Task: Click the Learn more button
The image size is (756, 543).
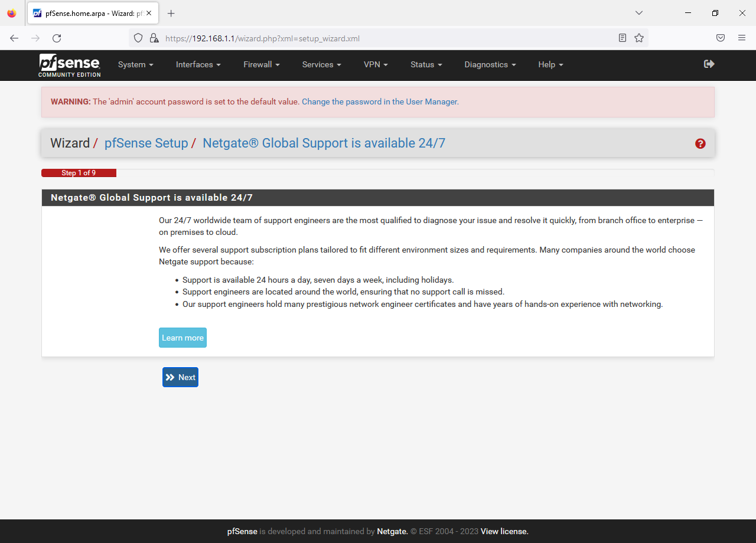Action: pos(183,338)
